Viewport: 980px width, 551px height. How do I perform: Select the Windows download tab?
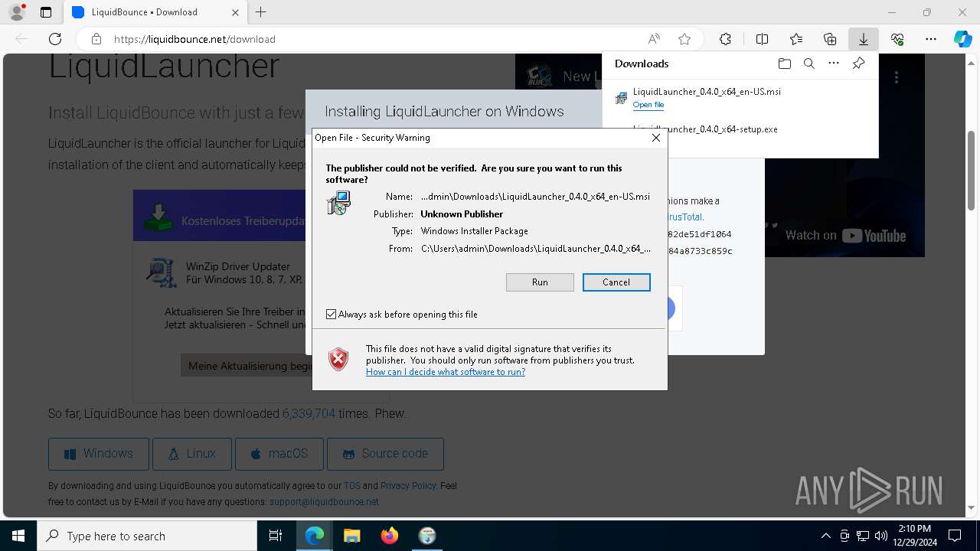pyautogui.click(x=98, y=454)
